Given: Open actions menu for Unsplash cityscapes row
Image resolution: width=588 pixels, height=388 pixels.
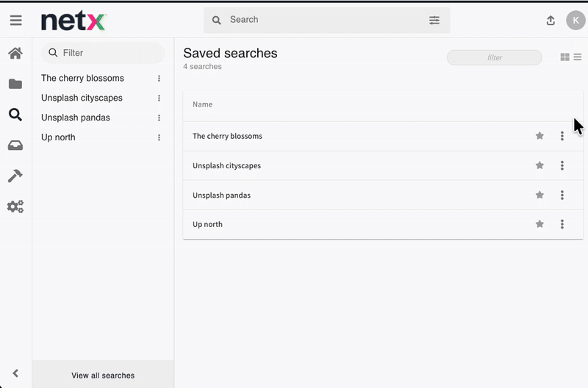Looking at the screenshot, I should [x=562, y=165].
